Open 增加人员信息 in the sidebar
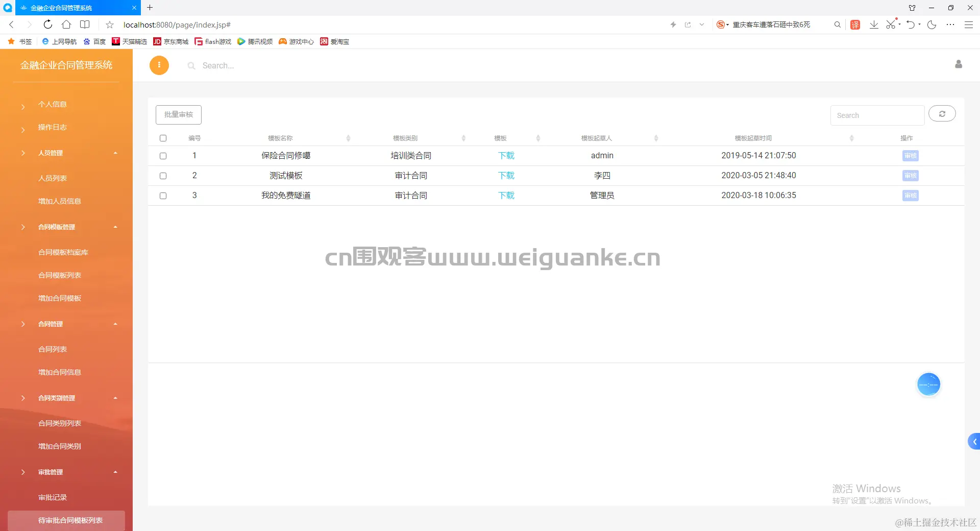Viewport: 980px width, 531px height. (60, 201)
